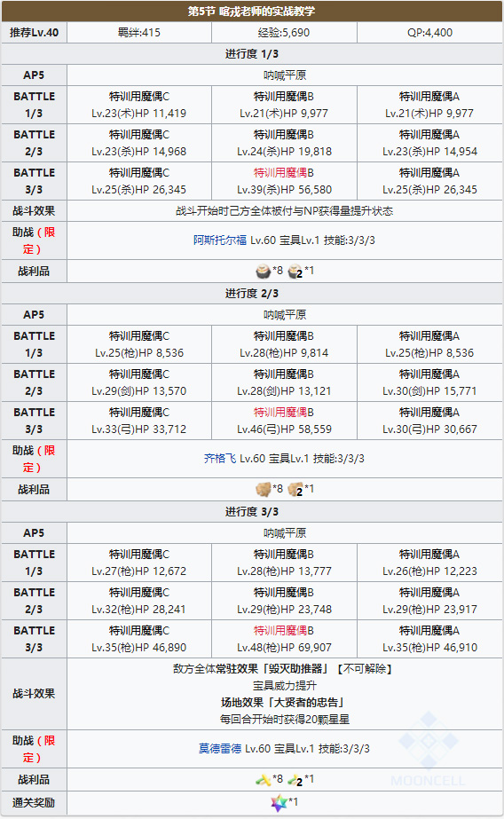Open the 莫德雷德 support servant link
The width and height of the screenshot is (504, 819).
click(x=220, y=749)
